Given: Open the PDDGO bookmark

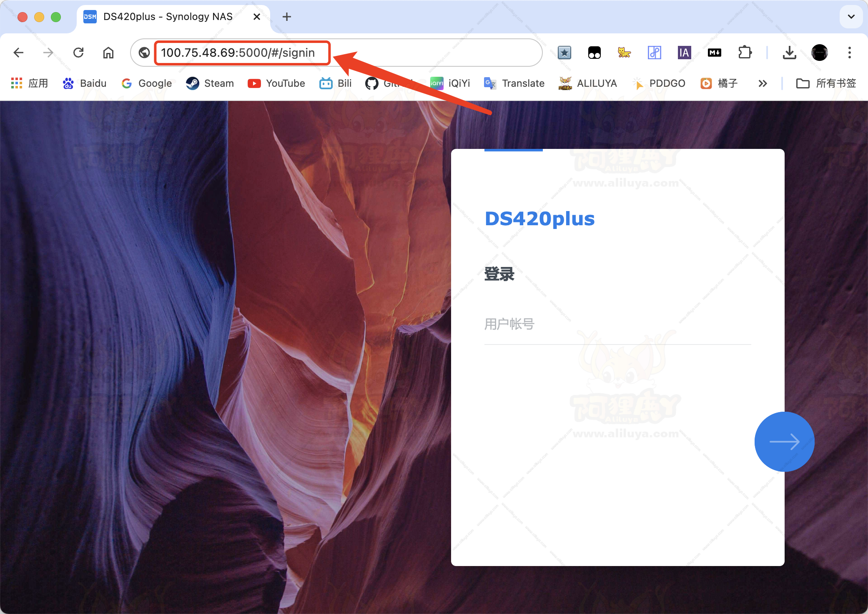Looking at the screenshot, I should pyautogui.click(x=659, y=83).
